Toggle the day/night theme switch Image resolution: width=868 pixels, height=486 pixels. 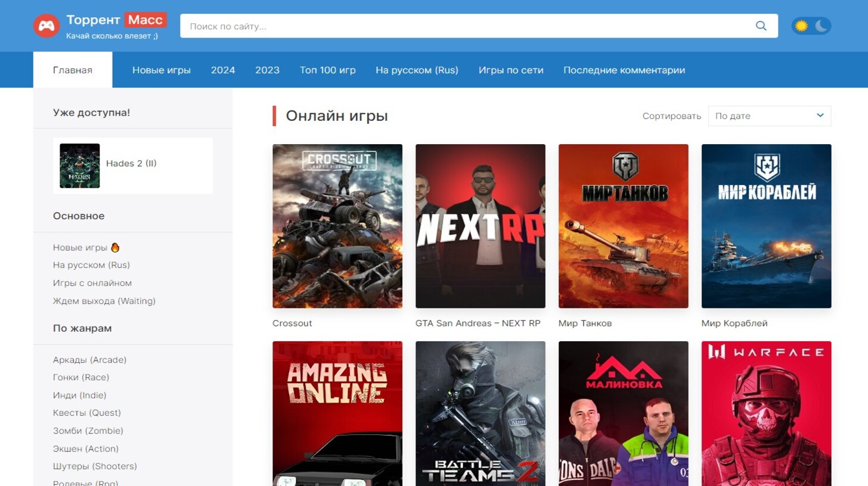tap(811, 26)
